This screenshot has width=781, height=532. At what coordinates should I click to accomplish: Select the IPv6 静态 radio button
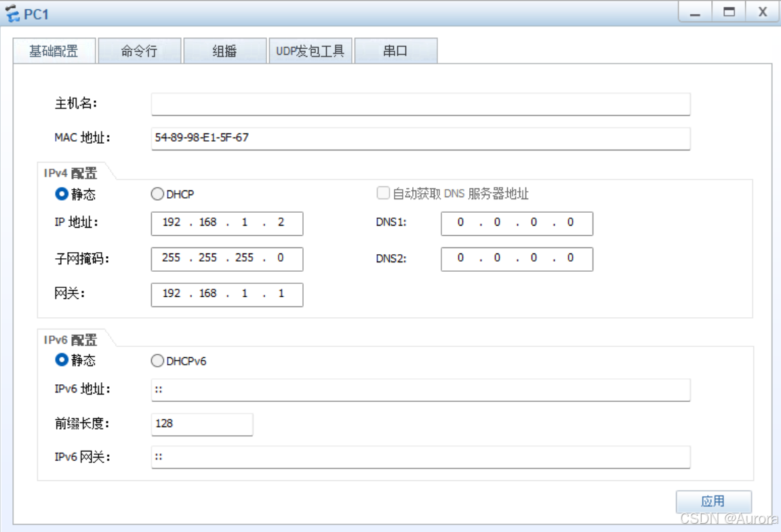tap(62, 360)
